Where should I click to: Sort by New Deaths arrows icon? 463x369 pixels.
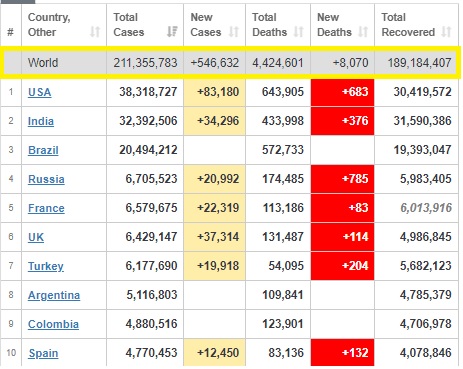coord(363,32)
